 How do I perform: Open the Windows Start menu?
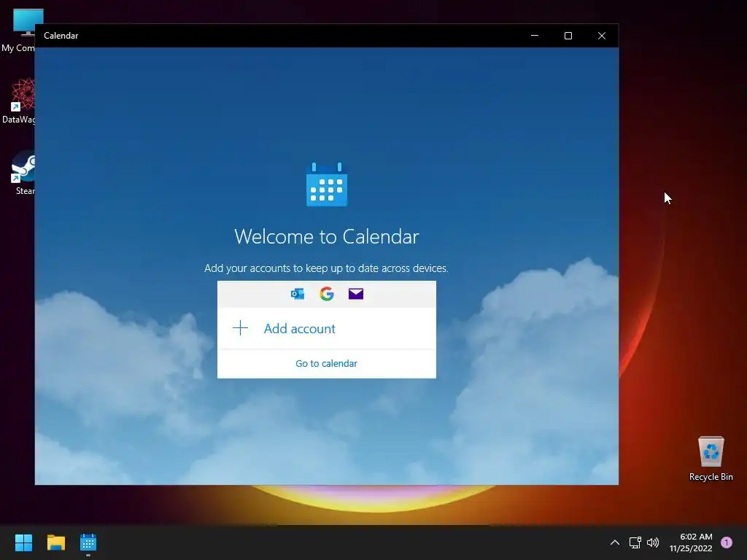(x=23, y=542)
